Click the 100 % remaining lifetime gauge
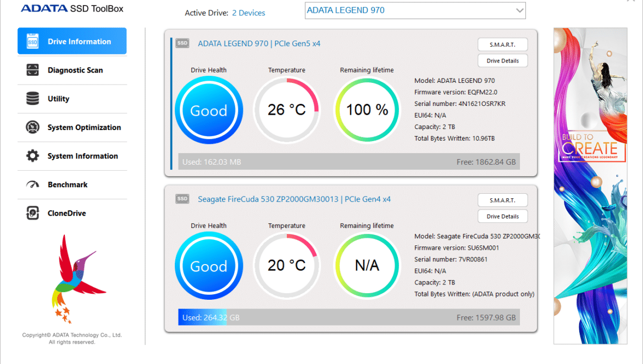Viewport: 643px width, 364px height. pyautogui.click(x=367, y=110)
